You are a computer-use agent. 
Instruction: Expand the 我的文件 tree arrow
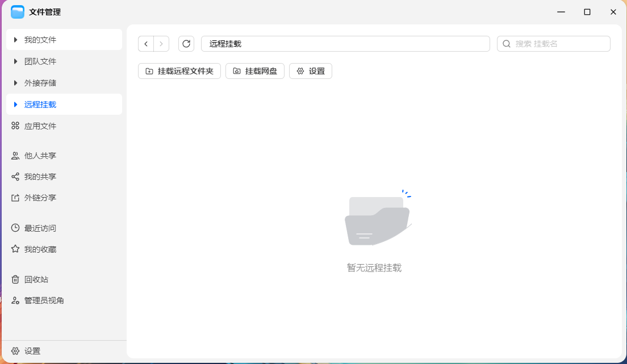15,40
